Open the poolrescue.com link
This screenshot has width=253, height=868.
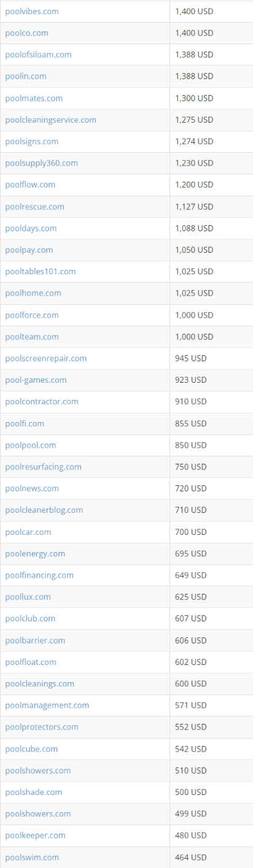click(34, 207)
